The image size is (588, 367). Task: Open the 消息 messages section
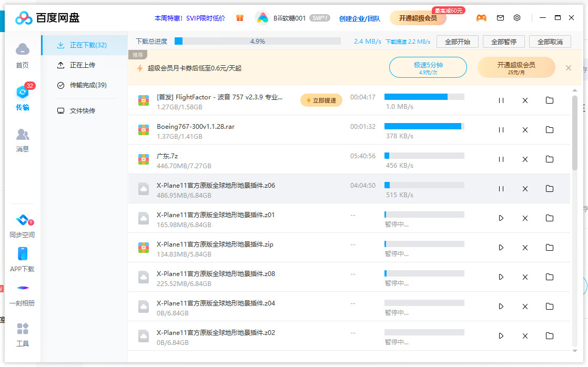coord(23,140)
